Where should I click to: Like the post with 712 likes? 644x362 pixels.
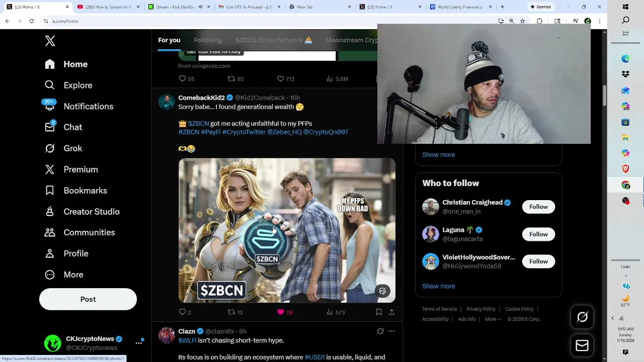click(x=281, y=78)
